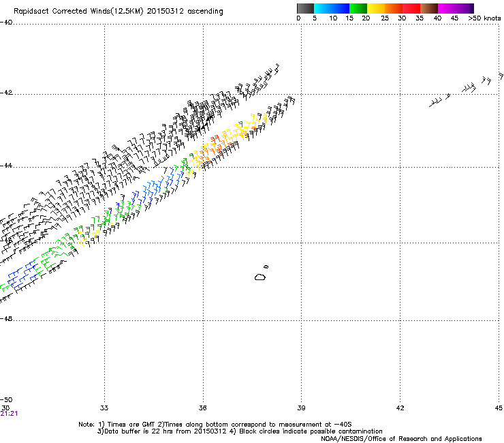Image resolution: width=504 pixels, height=443 pixels.
Task: Click the red 30-35 knots legend color
Action: 411,8
